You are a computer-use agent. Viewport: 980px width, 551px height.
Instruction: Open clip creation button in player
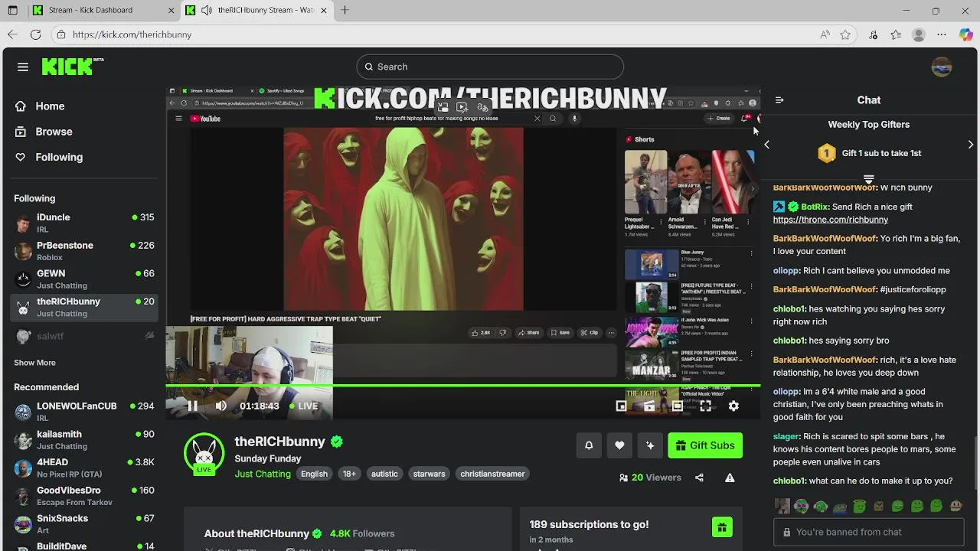[x=649, y=406]
